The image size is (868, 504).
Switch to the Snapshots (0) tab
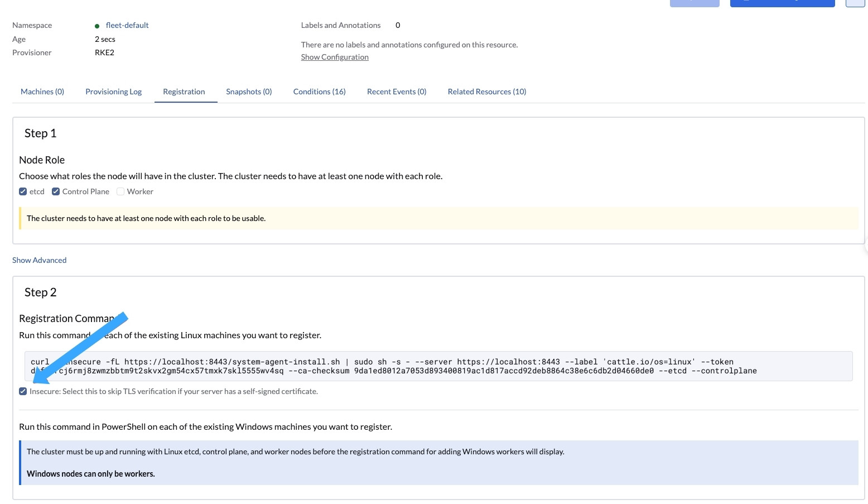click(x=249, y=92)
